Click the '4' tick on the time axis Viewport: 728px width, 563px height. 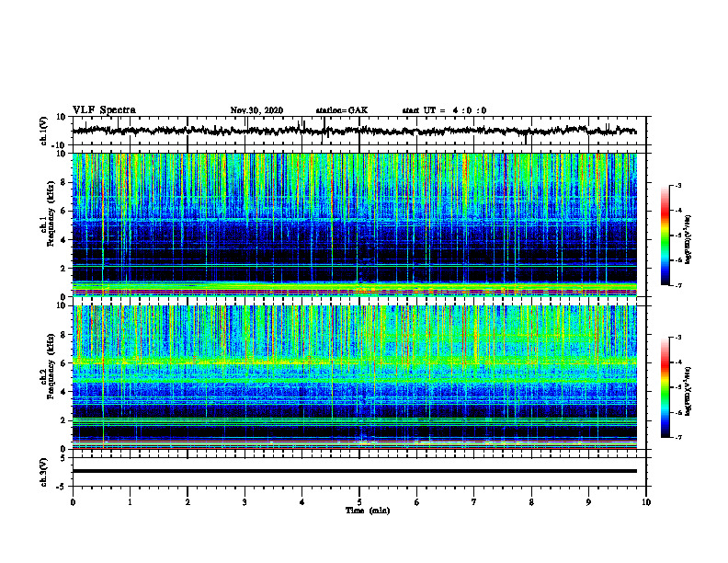(302, 502)
